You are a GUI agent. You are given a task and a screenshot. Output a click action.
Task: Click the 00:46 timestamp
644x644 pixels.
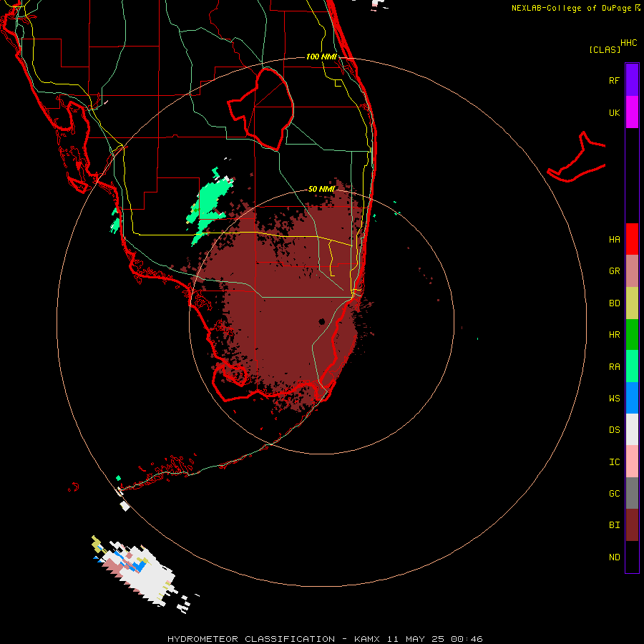[467, 639]
